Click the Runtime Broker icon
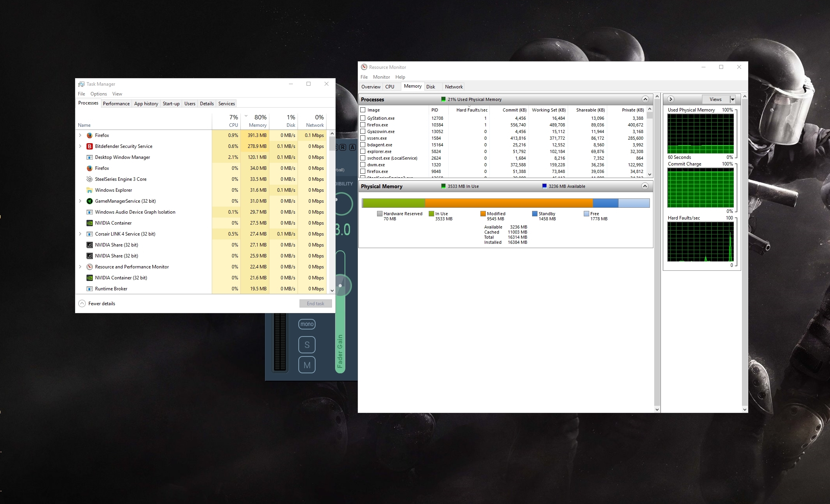This screenshot has height=504, width=830. (89, 289)
